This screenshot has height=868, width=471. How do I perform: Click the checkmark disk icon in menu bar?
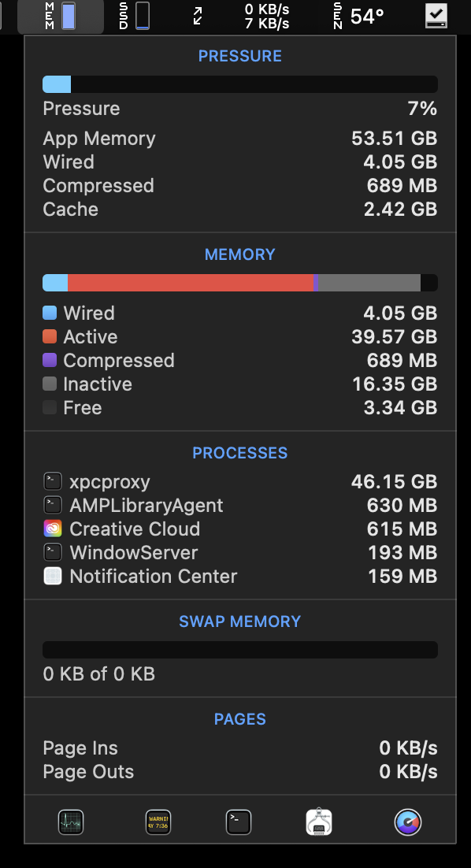436,16
